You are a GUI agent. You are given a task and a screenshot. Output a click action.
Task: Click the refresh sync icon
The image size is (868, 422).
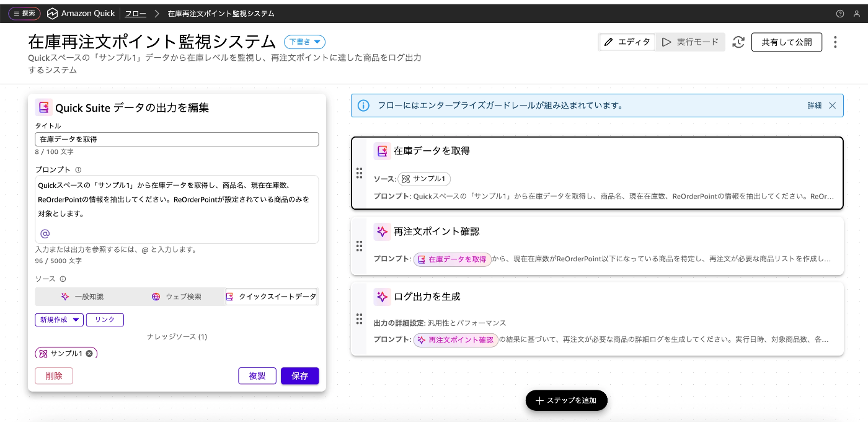(x=738, y=42)
